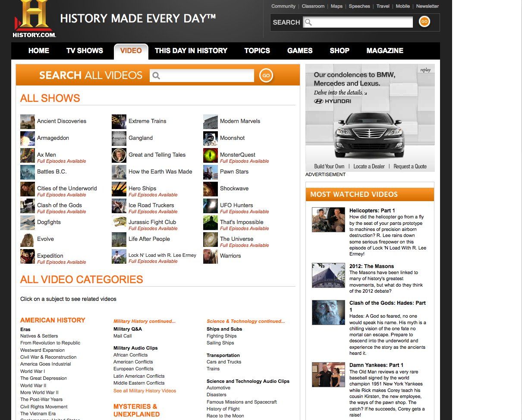Click the Evolve lion thumbnail icon

pyautogui.click(x=28, y=240)
